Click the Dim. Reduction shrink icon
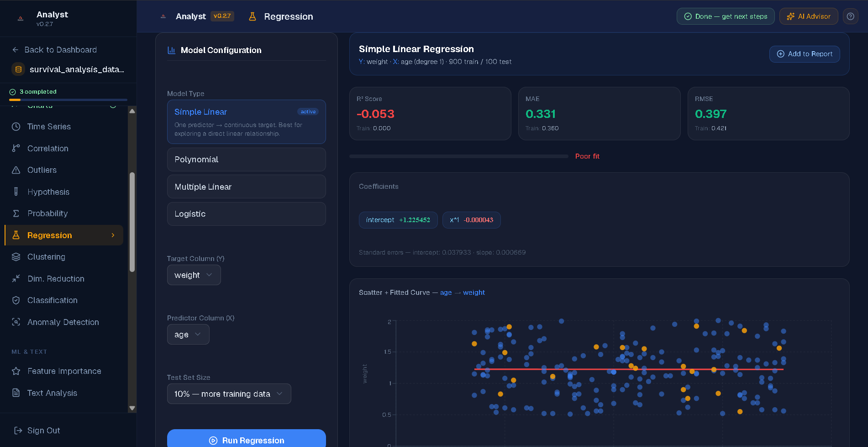Screen dimensions: 868x447 (x=16, y=278)
